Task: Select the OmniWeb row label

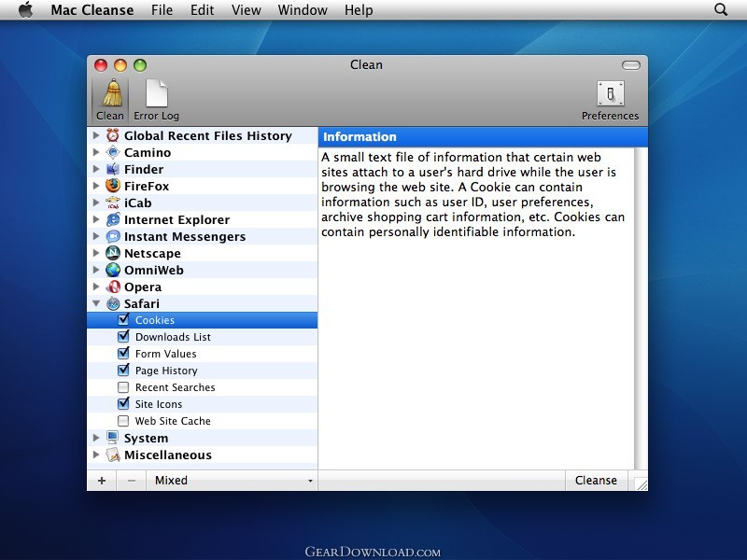Action: pos(154,270)
